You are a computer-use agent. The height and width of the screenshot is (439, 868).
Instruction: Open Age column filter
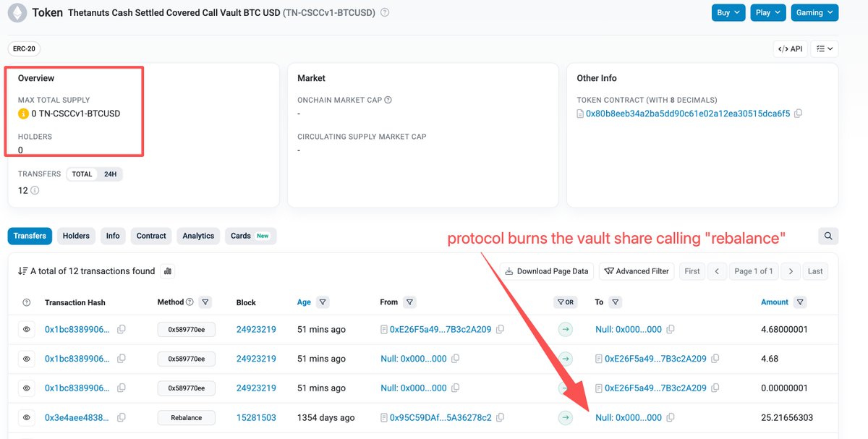coord(323,302)
